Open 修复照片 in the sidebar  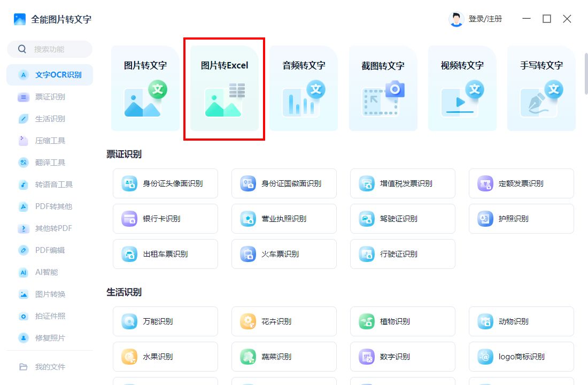coord(50,338)
